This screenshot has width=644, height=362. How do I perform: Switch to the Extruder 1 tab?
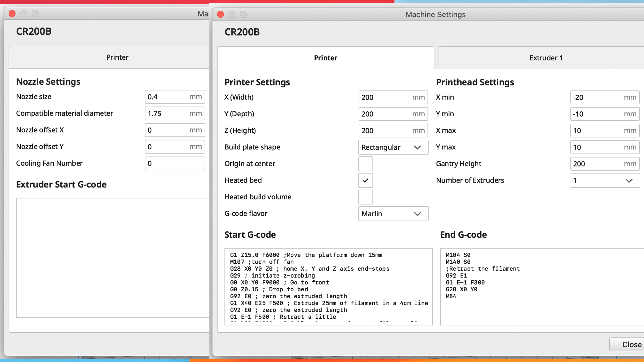[x=546, y=58]
